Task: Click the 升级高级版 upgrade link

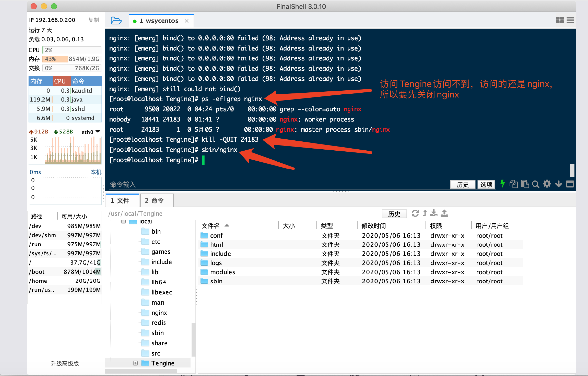Action: coord(65,363)
